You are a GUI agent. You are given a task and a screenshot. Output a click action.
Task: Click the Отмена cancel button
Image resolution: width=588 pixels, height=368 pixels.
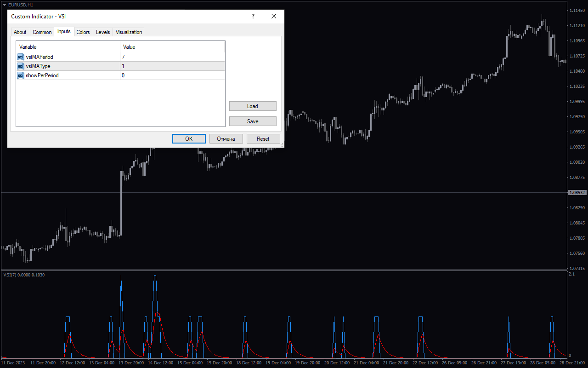226,139
